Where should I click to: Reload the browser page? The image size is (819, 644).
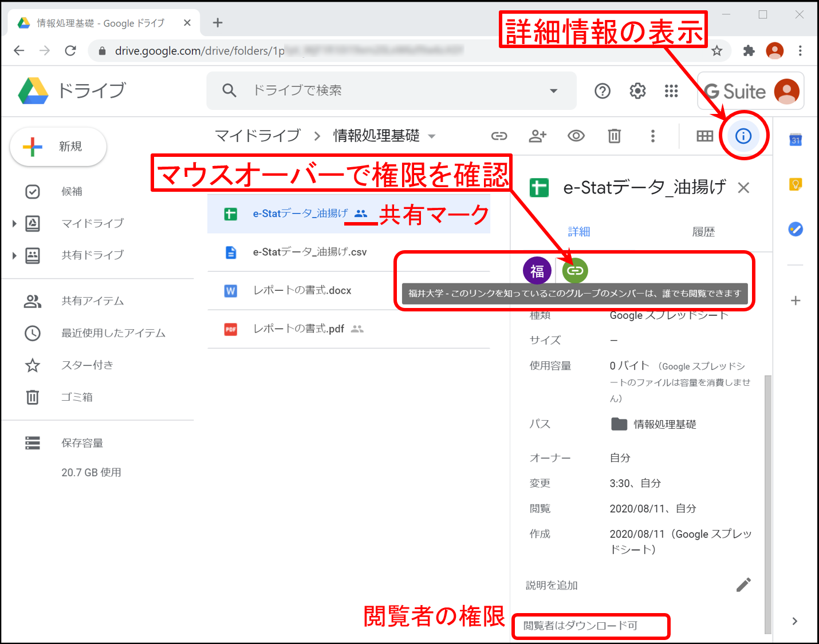point(70,51)
